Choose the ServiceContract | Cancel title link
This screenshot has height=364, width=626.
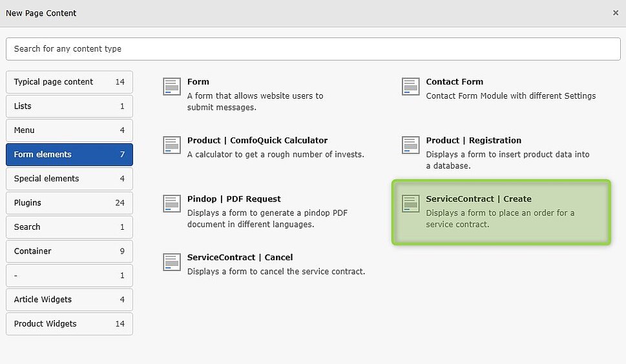[x=240, y=258]
